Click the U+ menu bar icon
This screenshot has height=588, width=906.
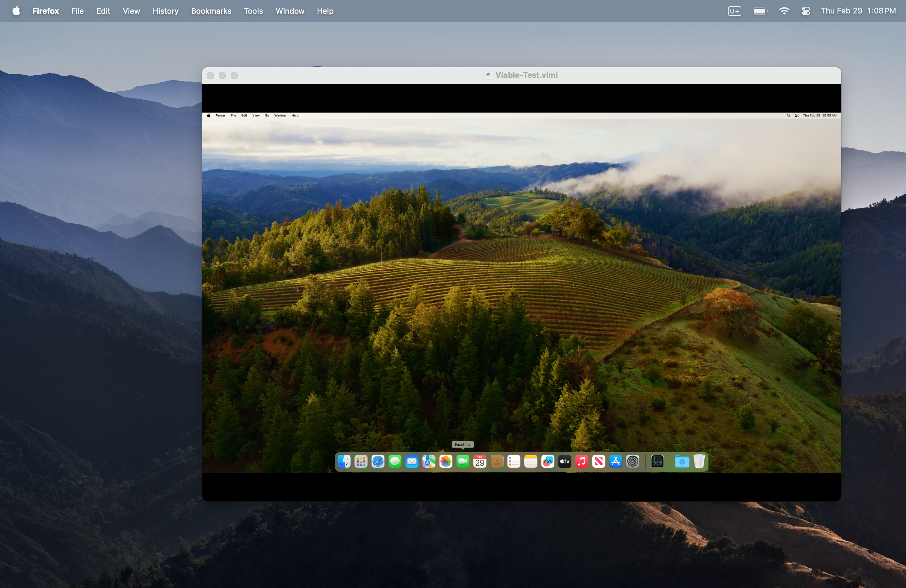[735, 11]
